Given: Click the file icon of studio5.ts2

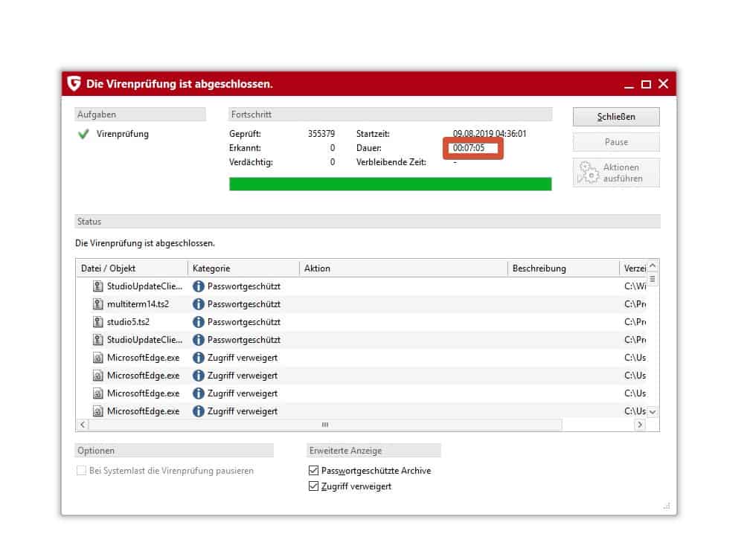Looking at the screenshot, I should (98, 322).
